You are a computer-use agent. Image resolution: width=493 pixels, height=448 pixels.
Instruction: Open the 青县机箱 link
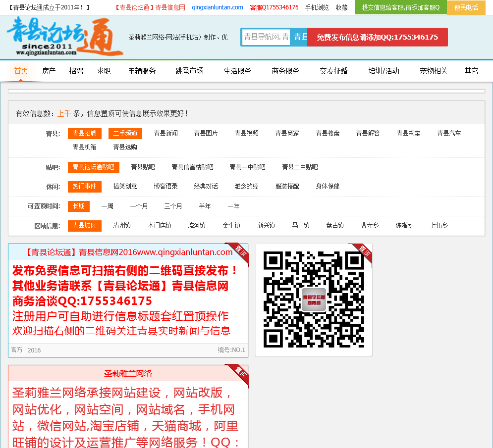(85, 148)
